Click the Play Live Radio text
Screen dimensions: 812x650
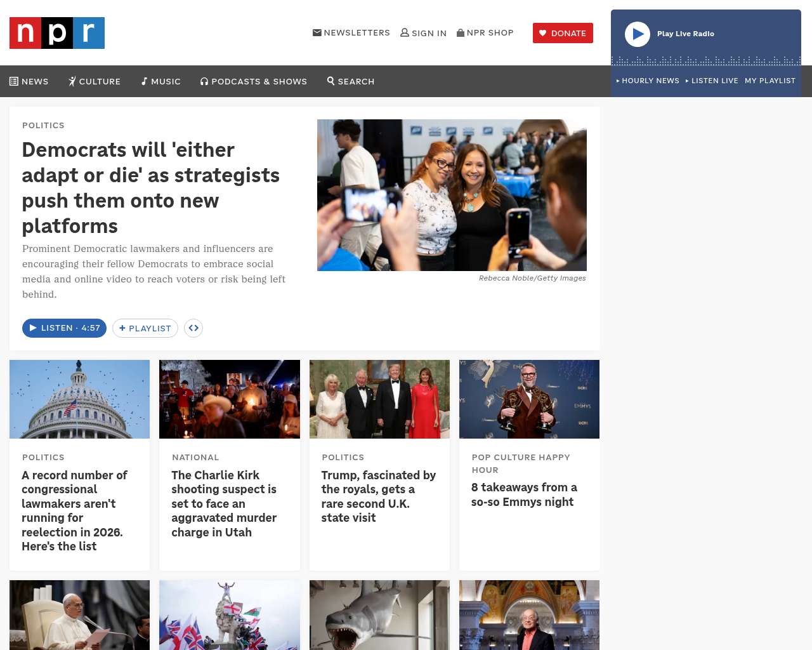[686, 34]
